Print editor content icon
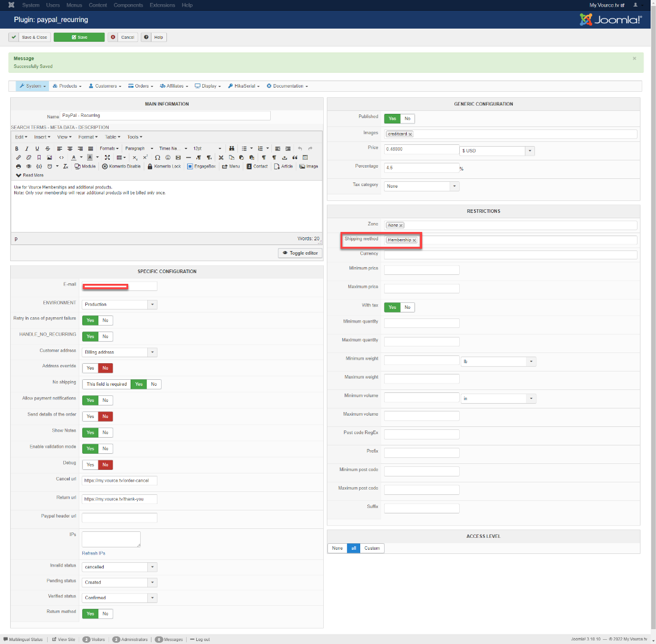656x644 pixels. (x=18, y=166)
